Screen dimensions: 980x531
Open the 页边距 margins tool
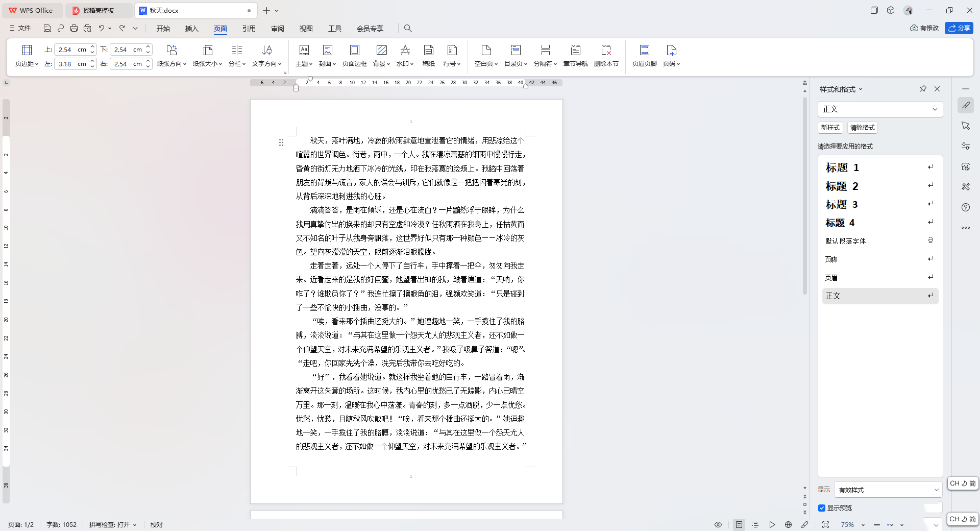click(x=27, y=56)
